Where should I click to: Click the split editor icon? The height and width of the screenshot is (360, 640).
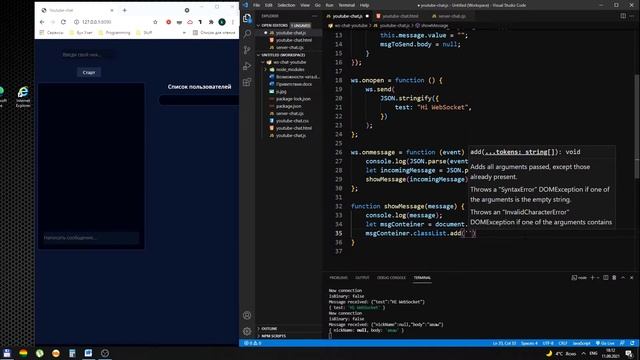(x=623, y=16)
